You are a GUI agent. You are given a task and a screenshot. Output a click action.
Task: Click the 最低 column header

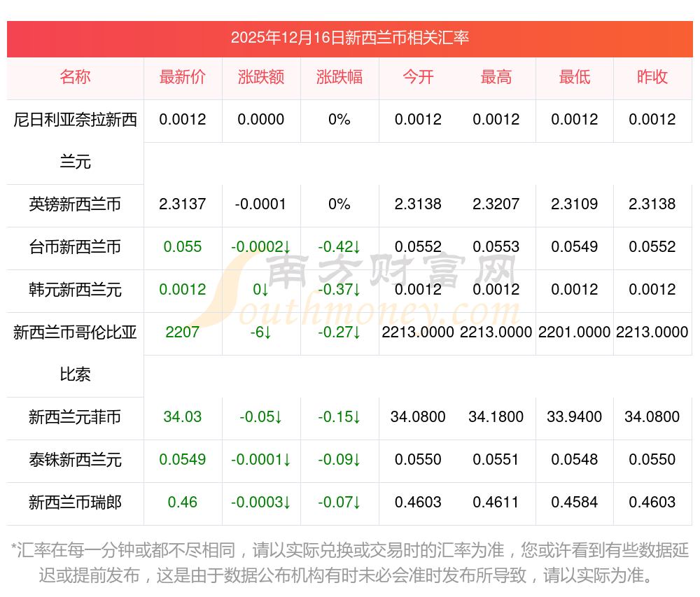pos(575,77)
